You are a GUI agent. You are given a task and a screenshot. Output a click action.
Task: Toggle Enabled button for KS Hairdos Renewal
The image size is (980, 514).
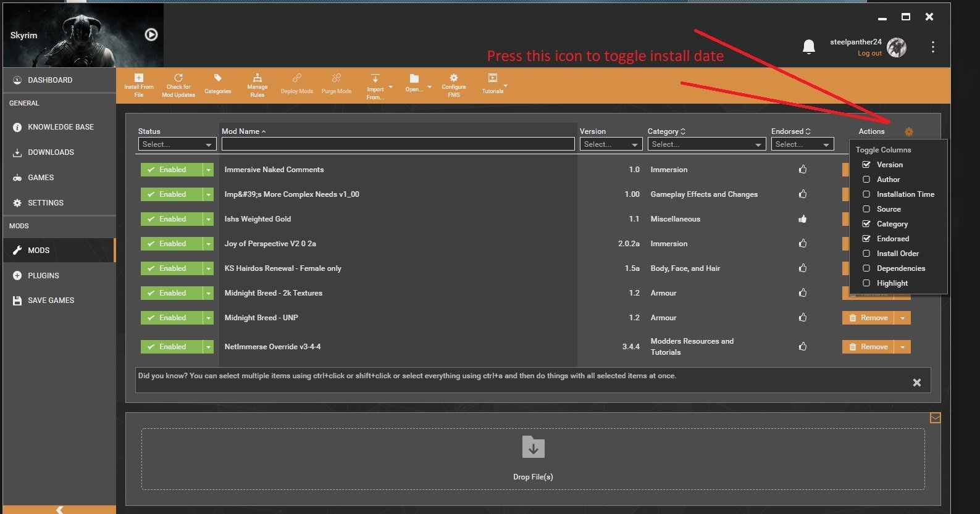point(172,268)
